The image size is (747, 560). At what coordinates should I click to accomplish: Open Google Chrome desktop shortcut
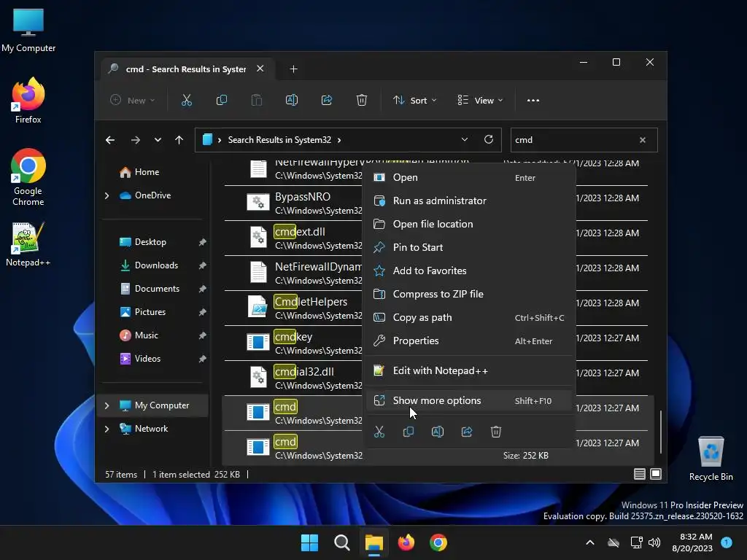tap(28, 177)
